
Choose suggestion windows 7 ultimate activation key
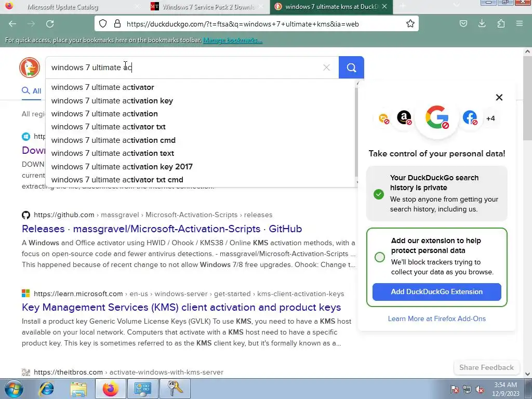[x=112, y=101]
